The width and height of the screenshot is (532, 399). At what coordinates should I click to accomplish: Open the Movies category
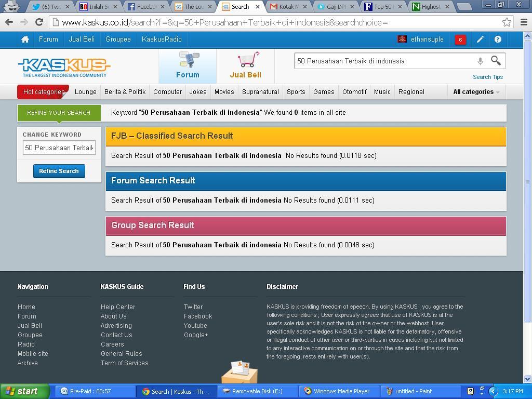pos(224,92)
